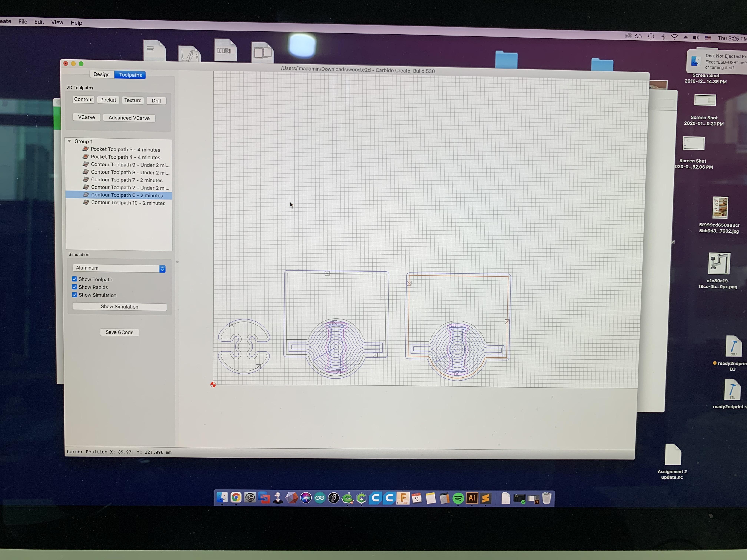Create an Advanced VCarve toolpath
747x560 pixels.
[x=129, y=118]
